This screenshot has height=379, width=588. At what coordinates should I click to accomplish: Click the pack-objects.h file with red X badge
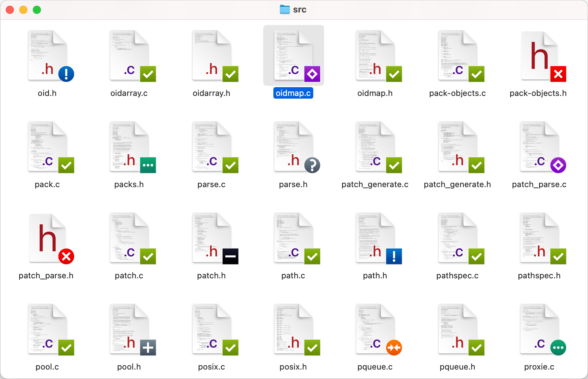539,56
